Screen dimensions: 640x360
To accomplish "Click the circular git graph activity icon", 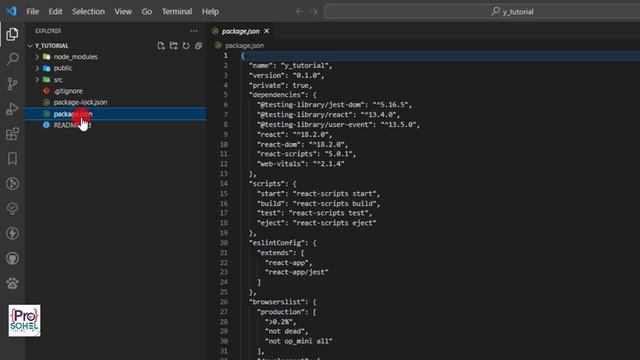I will click(12, 184).
